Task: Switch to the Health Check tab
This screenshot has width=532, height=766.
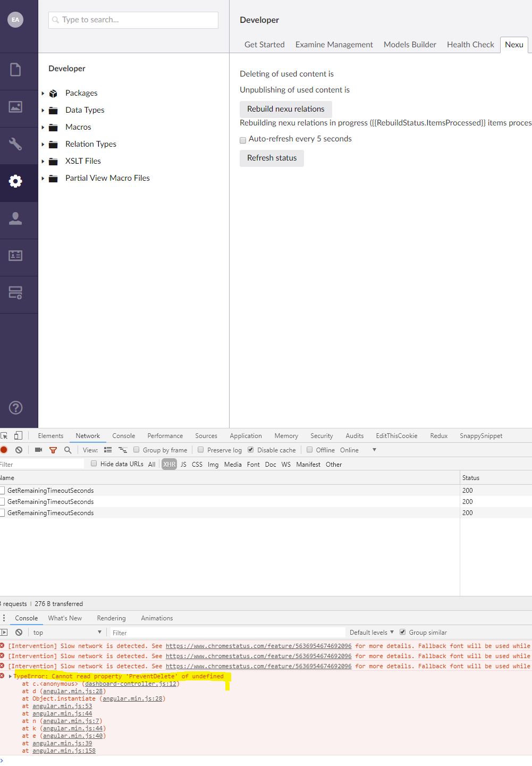Action: (x=470, y=45)
